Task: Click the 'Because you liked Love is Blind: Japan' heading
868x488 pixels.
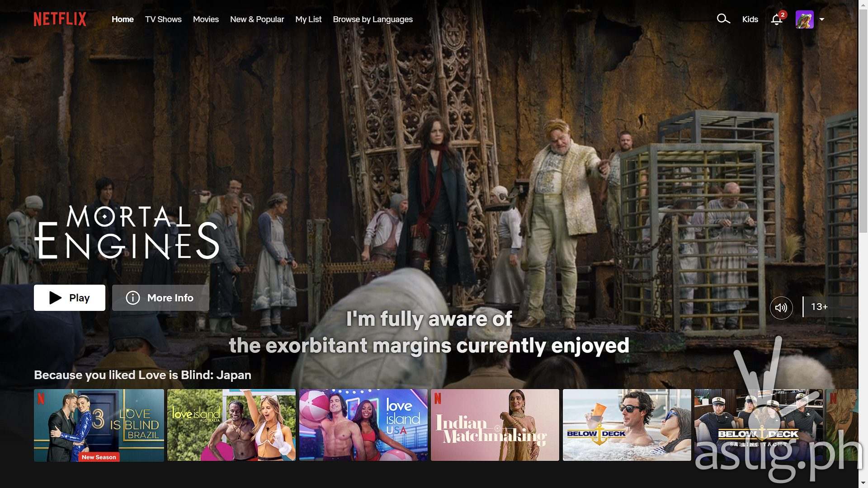Action: [x=142, y=375]
